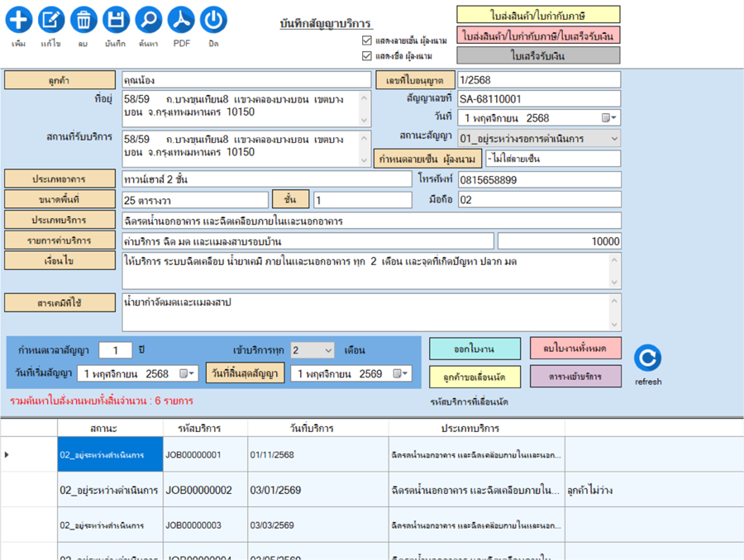Click the yellow ใบส่งสินค้า/ใบกำกับภาษี button
744x560 pixels.
(538, 15)
